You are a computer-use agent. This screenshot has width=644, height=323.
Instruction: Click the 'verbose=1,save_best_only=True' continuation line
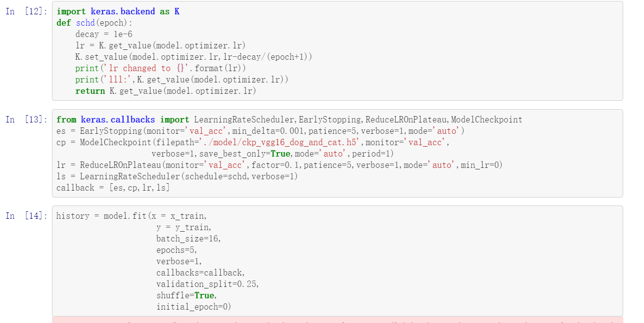pos(273,154)
